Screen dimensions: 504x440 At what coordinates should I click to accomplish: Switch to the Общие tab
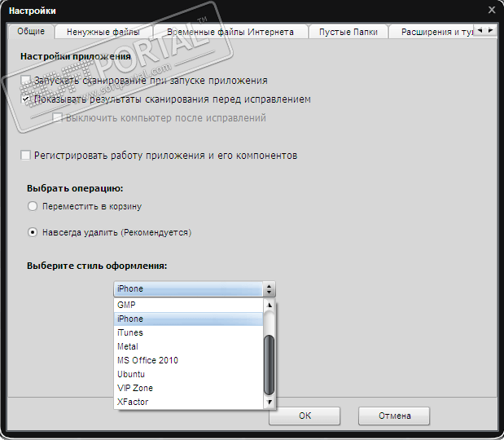tap(31, 32)
